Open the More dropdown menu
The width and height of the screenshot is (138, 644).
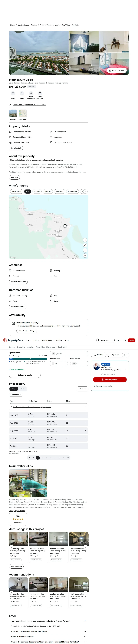tap(67, 340)
